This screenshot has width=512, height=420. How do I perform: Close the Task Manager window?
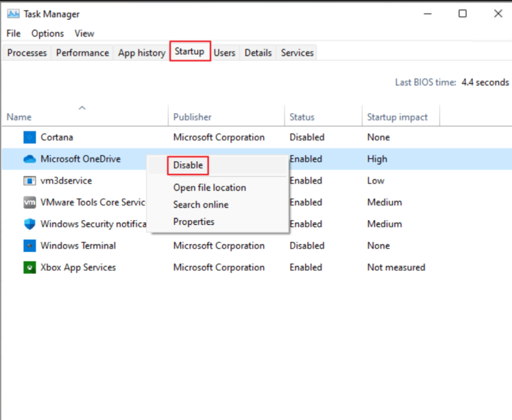pos(498,14)
